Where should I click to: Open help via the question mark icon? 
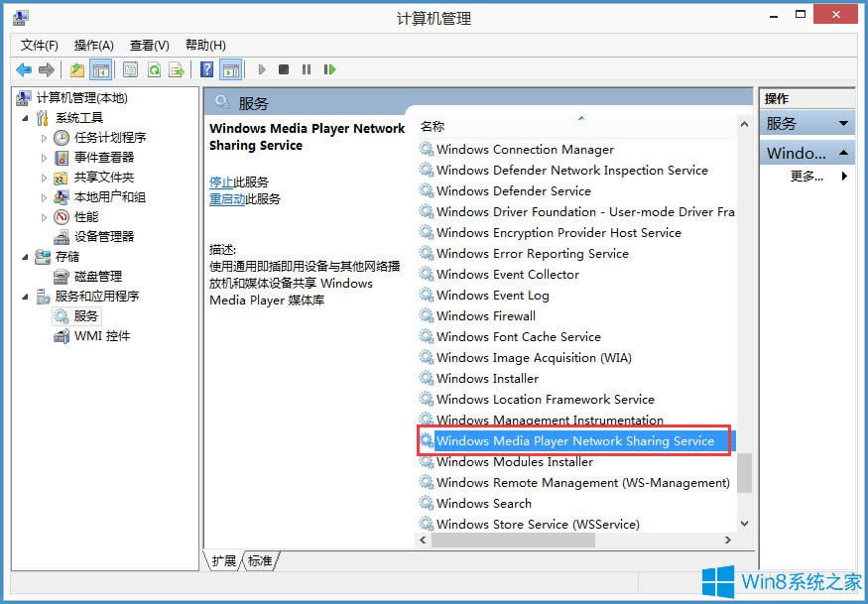205,69
